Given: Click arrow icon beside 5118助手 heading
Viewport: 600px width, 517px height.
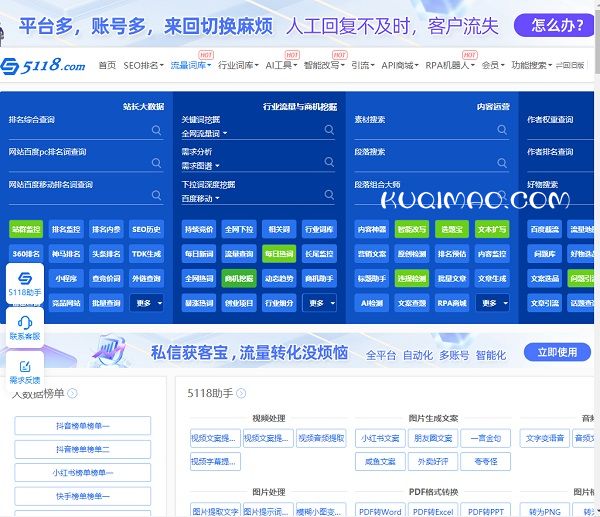Looking at the screenshot, I should pos(241,393).
